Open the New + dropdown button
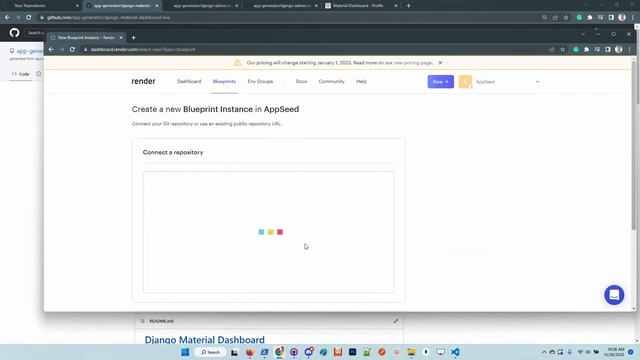Image resolution: width=640 pixels, height=360 pixels. tap(440, 82)
